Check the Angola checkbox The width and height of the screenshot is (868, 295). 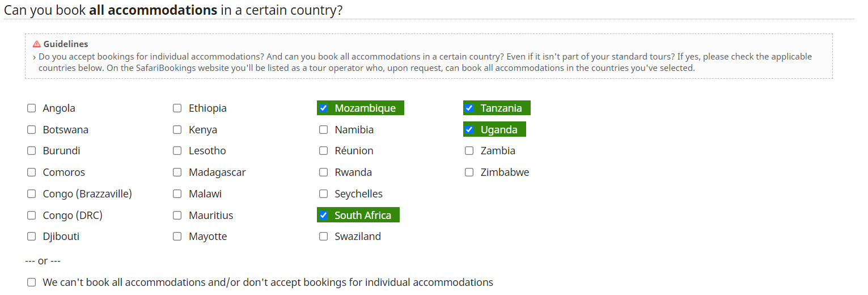(32, 108)
